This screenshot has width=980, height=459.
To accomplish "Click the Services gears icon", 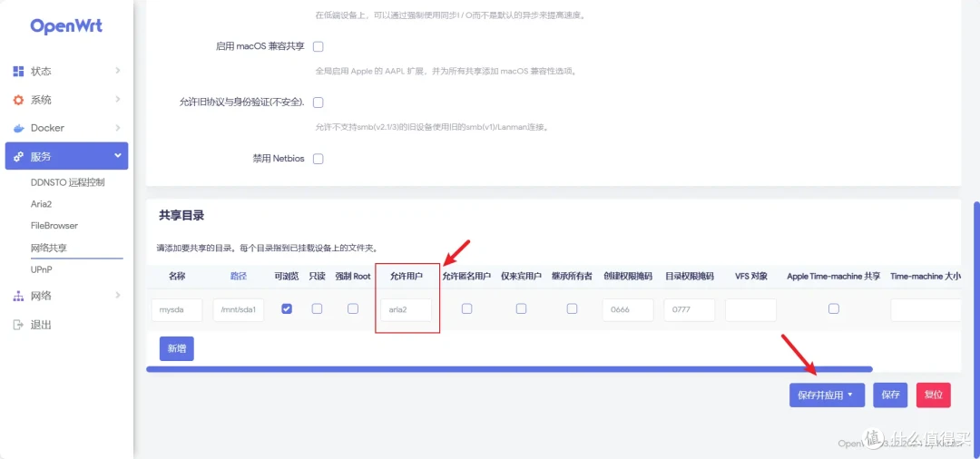I will [x=19, y=157].
